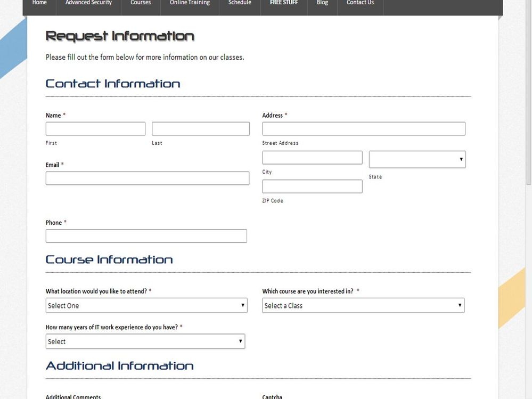The image size is (532, 399).
Task: Go to the Courses menu item
Action: [x=141, y=3]
